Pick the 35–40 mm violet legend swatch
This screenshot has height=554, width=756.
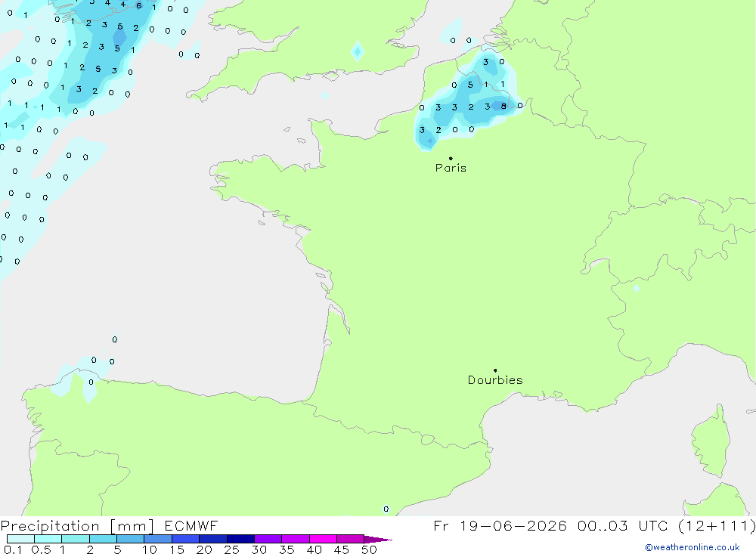296,539
